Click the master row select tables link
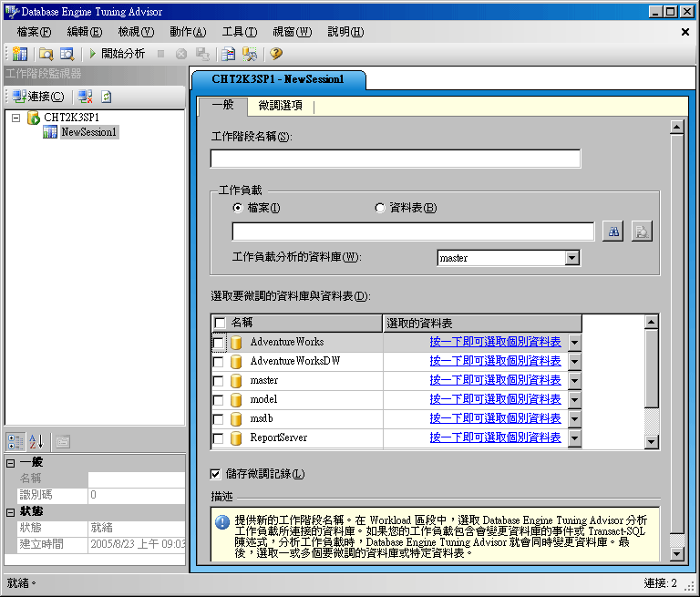This screenshot has width=700, height=597. coord(495,380)
